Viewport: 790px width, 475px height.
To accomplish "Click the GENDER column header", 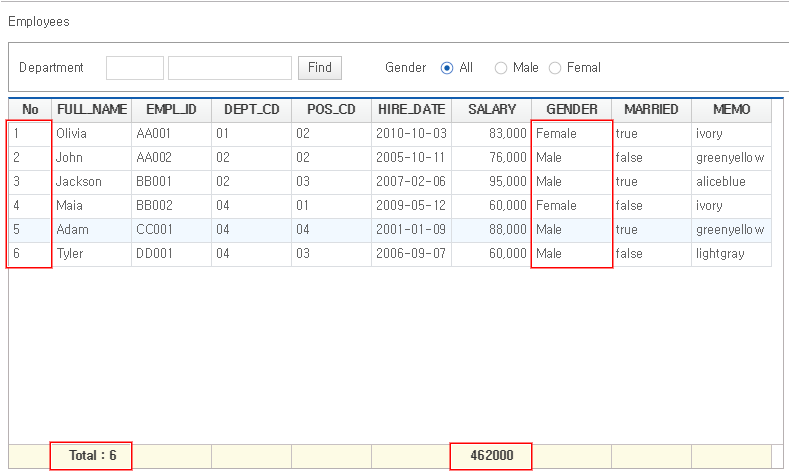I will (x=572, y=110).
